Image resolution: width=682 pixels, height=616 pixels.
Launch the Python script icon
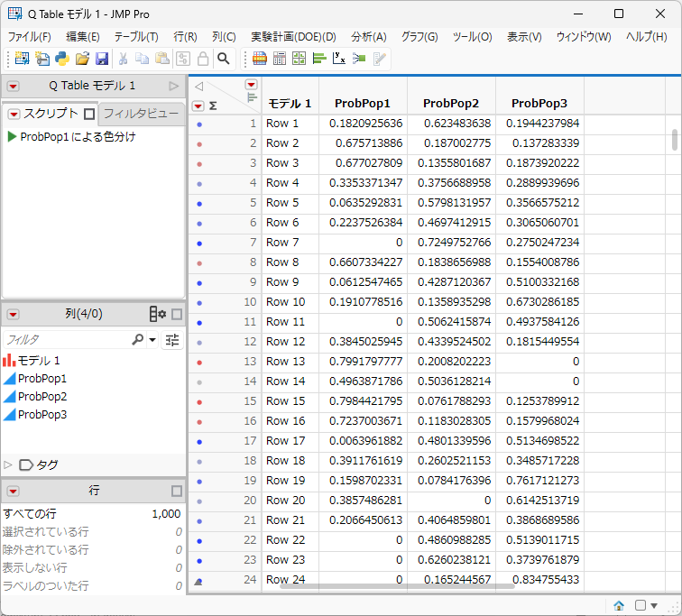click(x=62, y=59)
